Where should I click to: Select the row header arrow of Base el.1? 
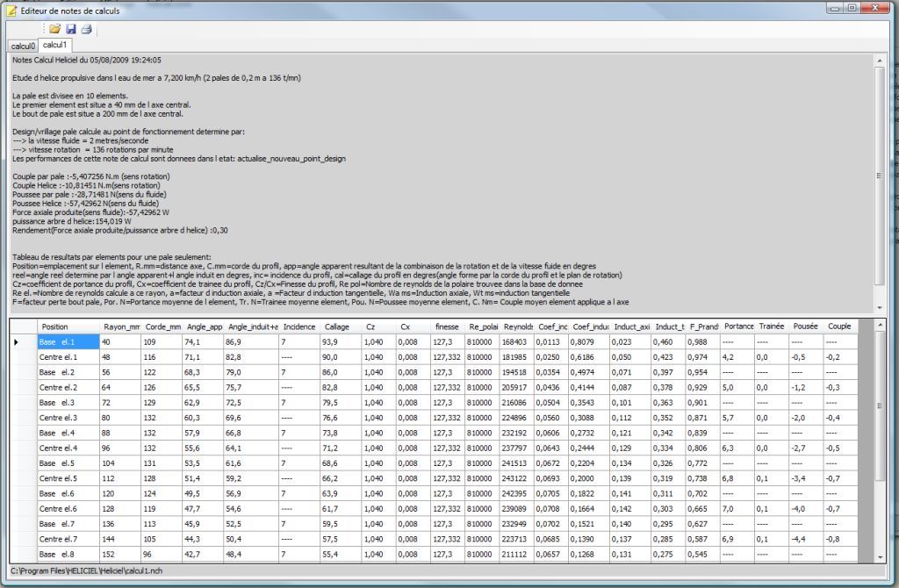point(23,342)
